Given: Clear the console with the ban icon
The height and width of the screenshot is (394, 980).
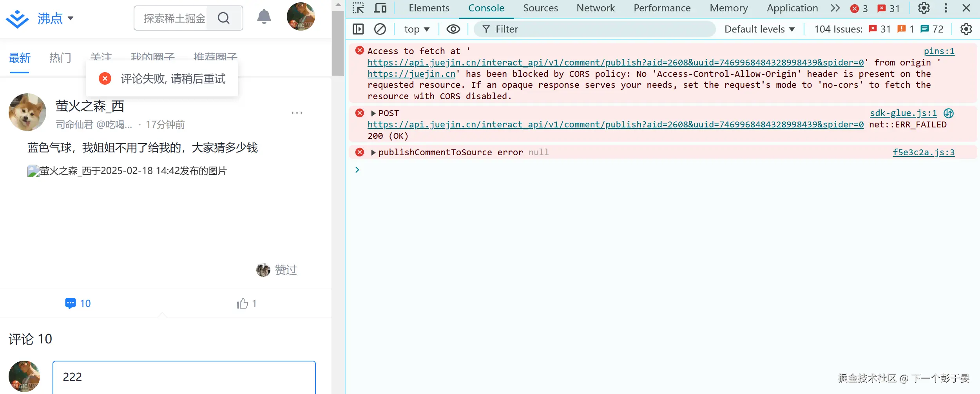Looking at the screenshot, I should 380,29.
